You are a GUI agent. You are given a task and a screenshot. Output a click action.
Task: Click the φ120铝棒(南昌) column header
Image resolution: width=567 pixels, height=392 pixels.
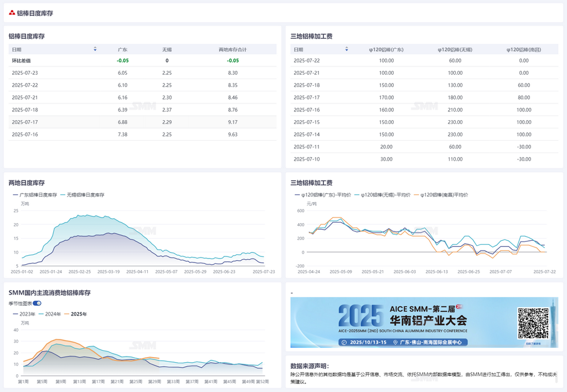(x=523, y=49)
